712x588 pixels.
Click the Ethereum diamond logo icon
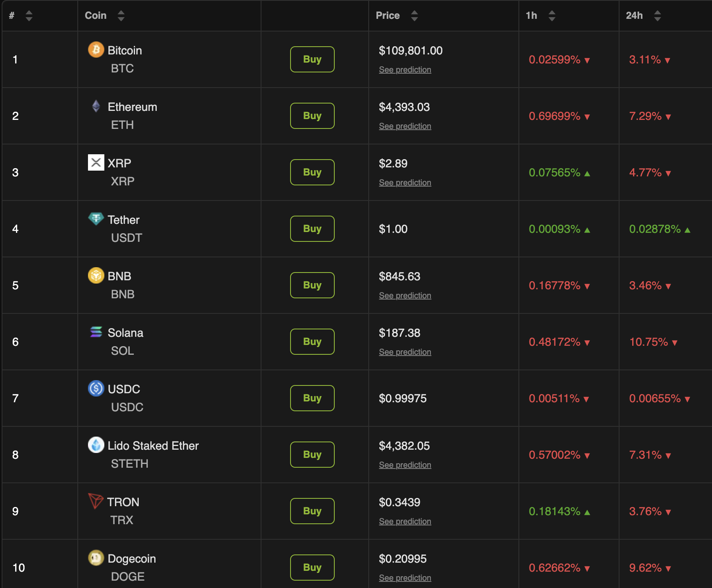[x=96, y=106]
